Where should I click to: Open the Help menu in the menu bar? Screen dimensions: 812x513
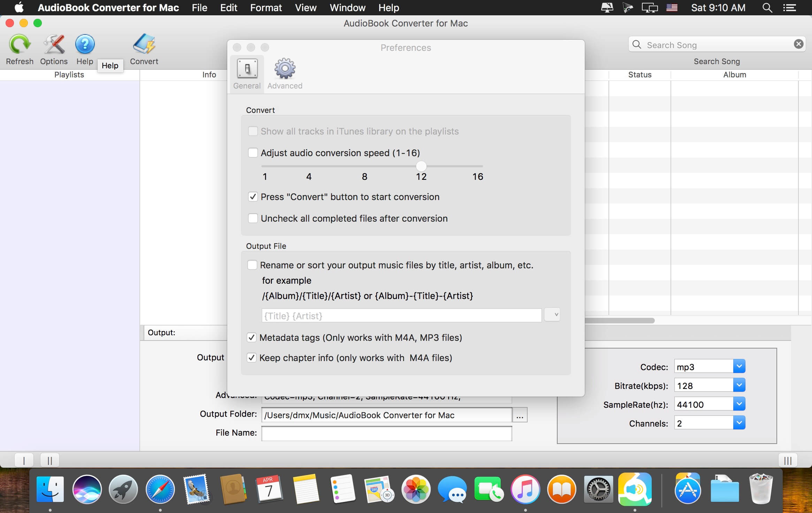[389, 8]
